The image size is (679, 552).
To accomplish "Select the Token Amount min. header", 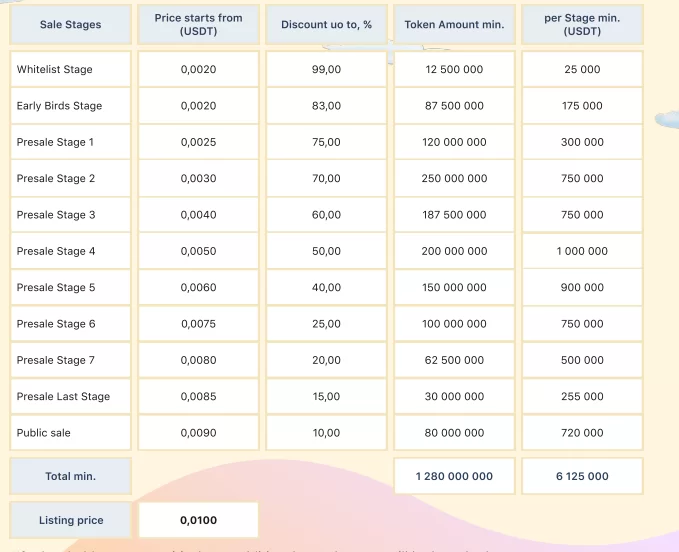I will click(x=454, y=24).
